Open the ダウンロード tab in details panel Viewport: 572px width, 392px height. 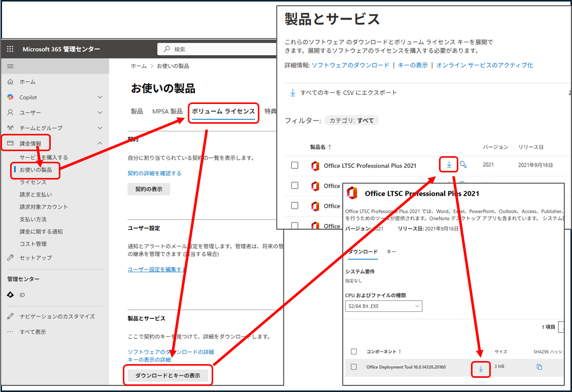point(363,252)
